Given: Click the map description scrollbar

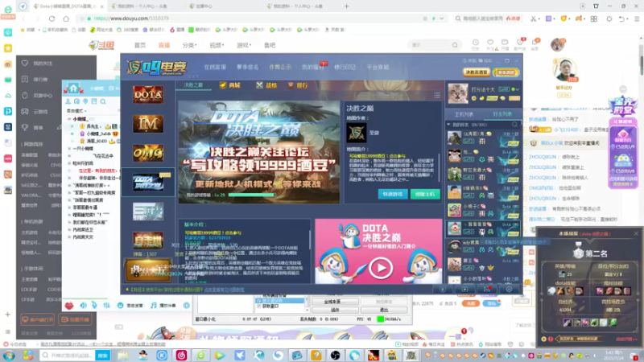Looking at the screenshot, I should pos(439,167).
